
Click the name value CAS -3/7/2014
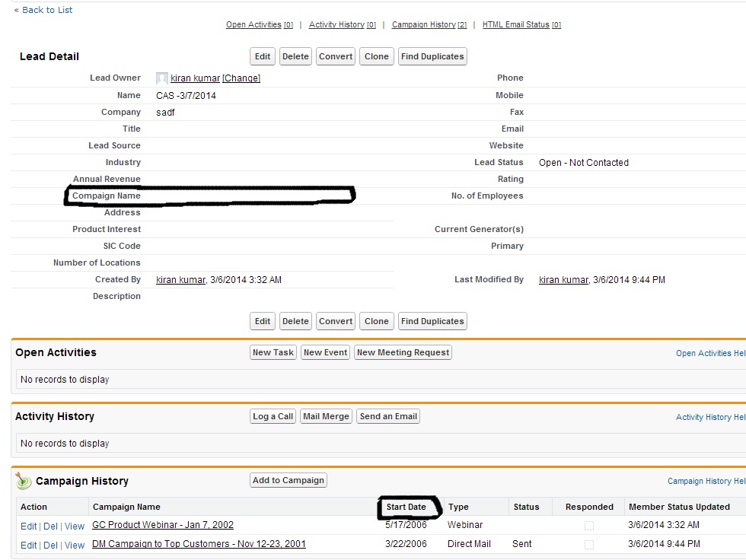pos(186,96)
